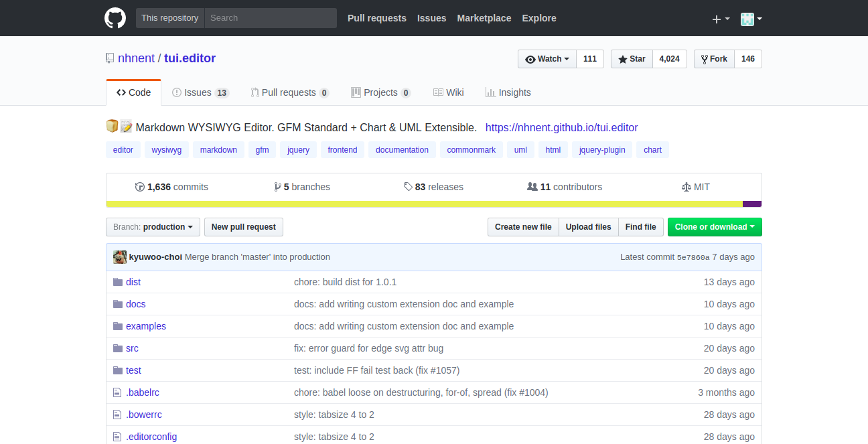Open the user avatar profile menu

click(751, 19)
